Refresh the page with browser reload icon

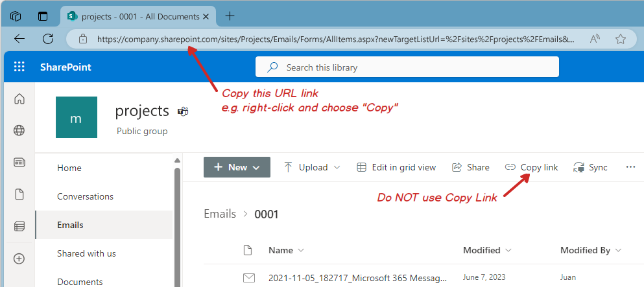(47, 39)
